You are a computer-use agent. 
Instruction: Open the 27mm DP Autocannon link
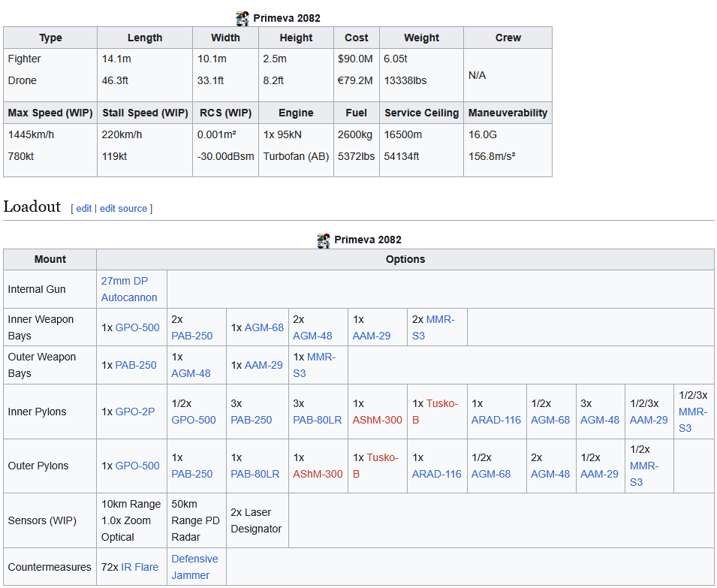(129, 289)
